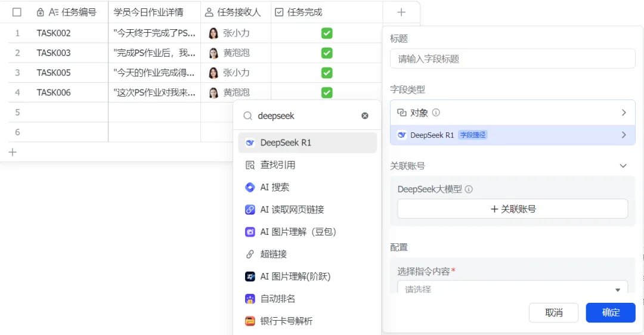
Task: Click the AI 读取网页链接 link icon
Action: pos(250,209)
